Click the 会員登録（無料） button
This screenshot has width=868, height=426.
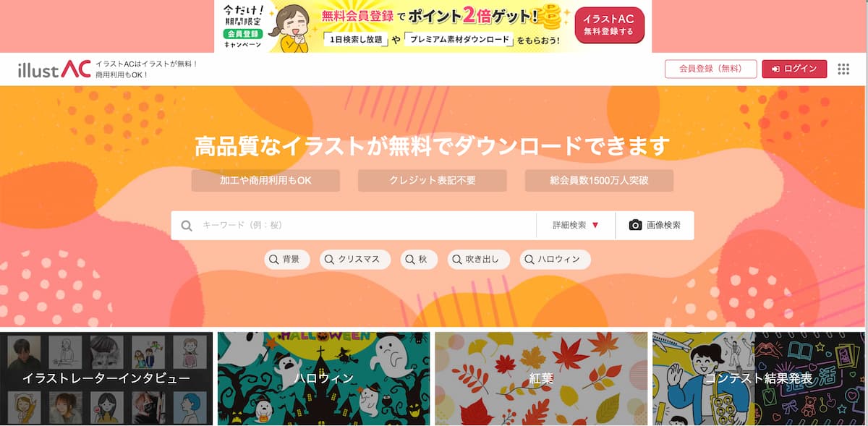pyautogui.click(x=711, y=69)
